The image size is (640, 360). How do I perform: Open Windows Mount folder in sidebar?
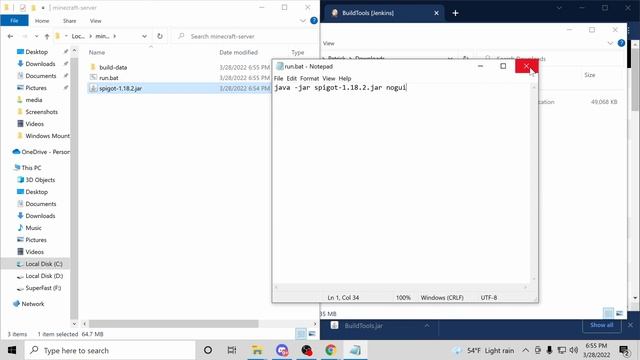point(47,136)
